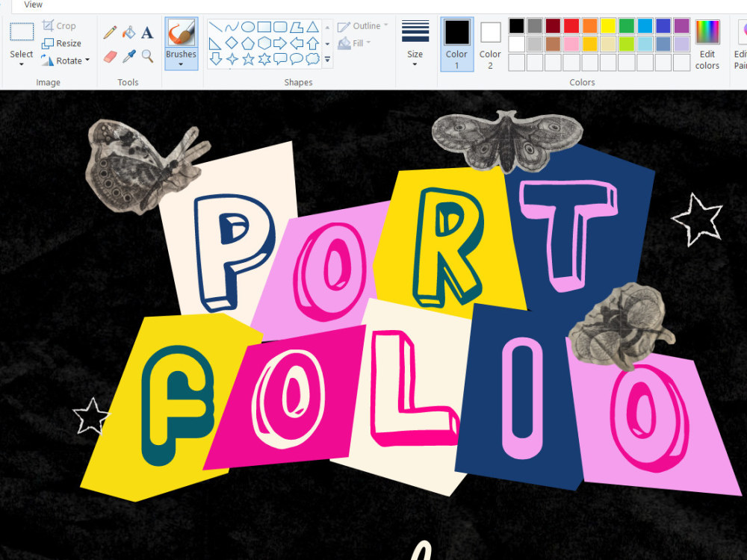Pick the rose pink color swatch
Viewport: 747px width, 560px height.
[571, 44]
